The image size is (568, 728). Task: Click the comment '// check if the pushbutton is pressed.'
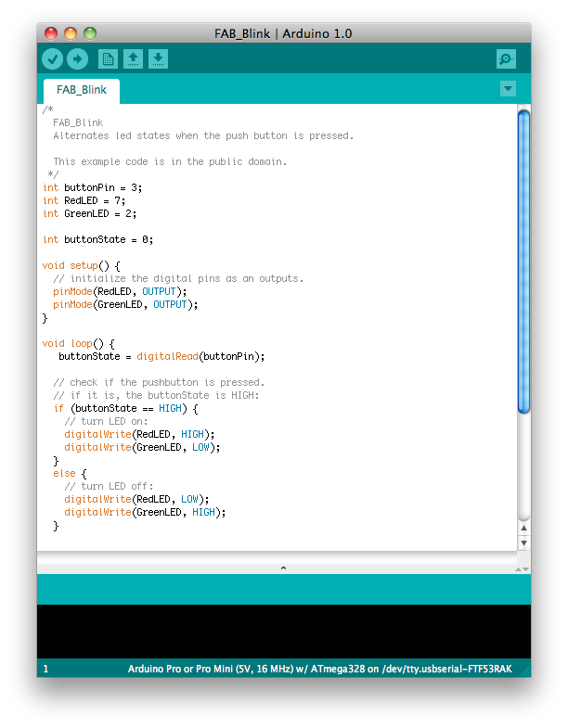coord(159,383)
